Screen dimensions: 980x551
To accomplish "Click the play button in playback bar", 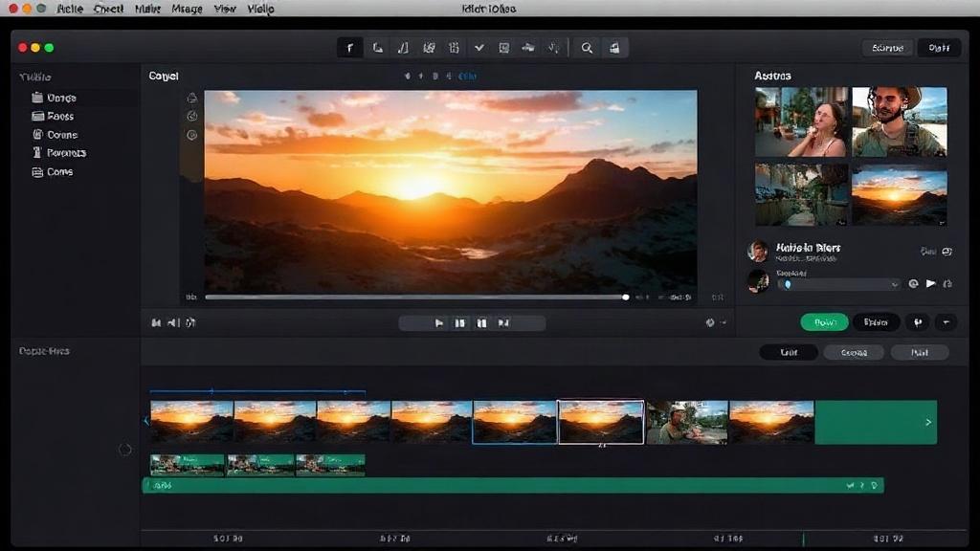I will (x=438, y=323).
